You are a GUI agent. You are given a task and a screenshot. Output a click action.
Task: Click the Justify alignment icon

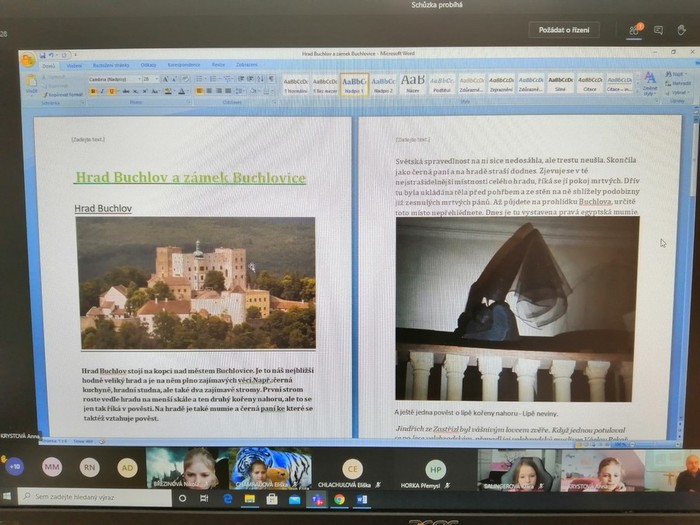pos(228,91)
